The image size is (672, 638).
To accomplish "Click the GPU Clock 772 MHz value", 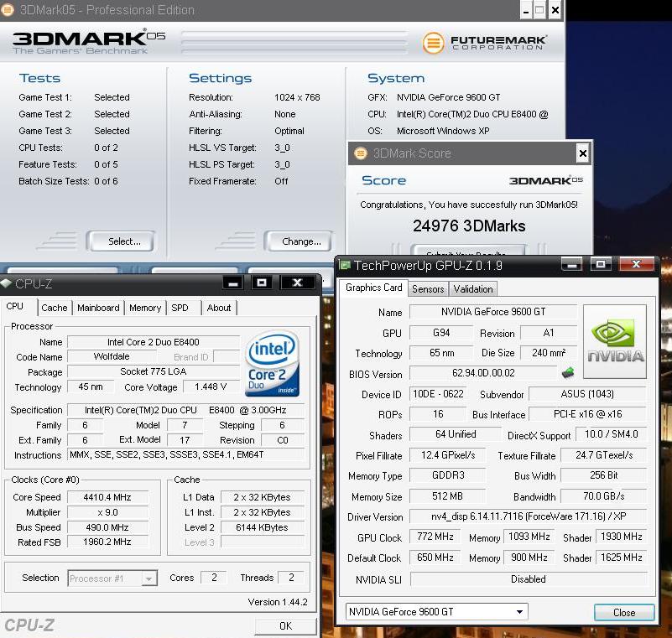I will [x=435, y=537].
